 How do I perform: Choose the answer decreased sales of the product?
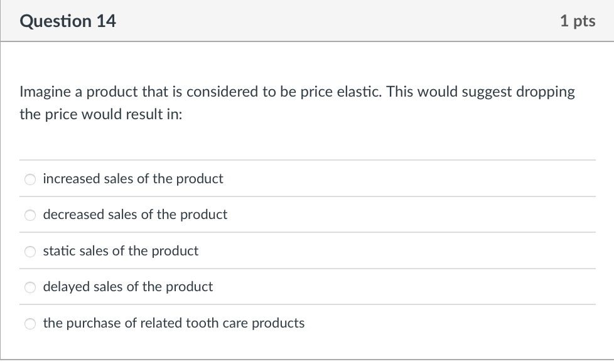point(135,215)
